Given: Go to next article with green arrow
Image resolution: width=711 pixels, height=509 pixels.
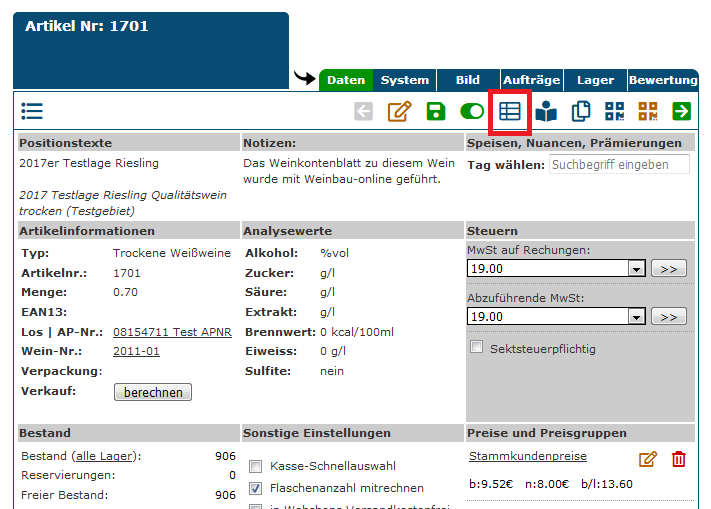Looking at the screenshot, I should click(682, 111).
